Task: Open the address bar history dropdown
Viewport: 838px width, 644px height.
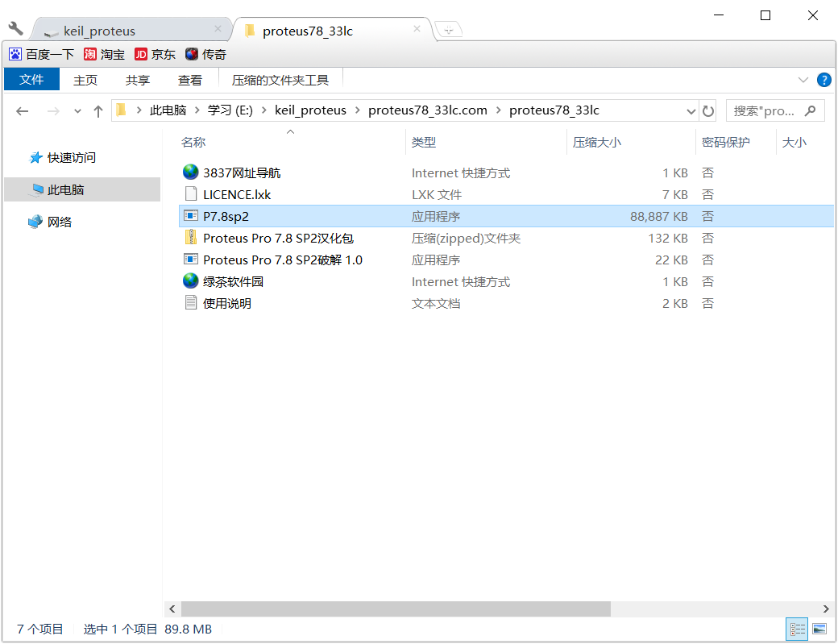Action: (x=691, y=111)
